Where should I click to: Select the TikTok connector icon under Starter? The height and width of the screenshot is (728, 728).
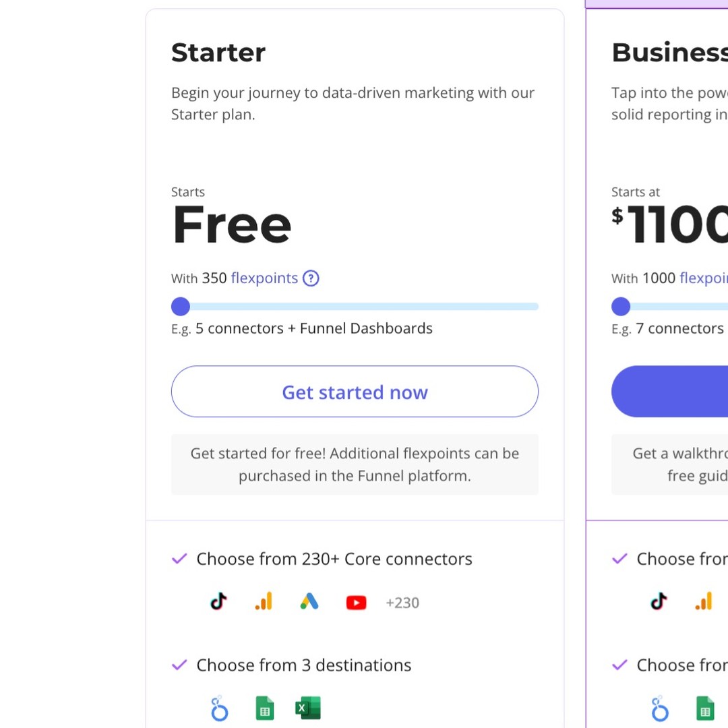click(218, 602)
